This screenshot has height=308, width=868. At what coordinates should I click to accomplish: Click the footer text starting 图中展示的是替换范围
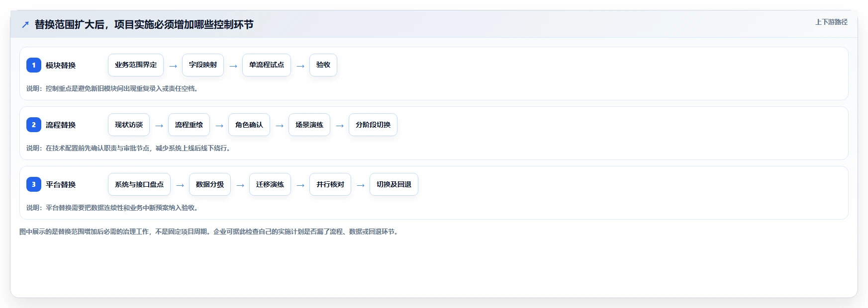pos(210,231)
